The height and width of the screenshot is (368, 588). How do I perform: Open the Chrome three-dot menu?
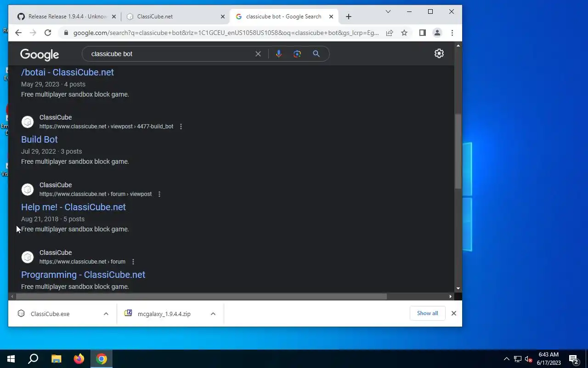(452, 33)
